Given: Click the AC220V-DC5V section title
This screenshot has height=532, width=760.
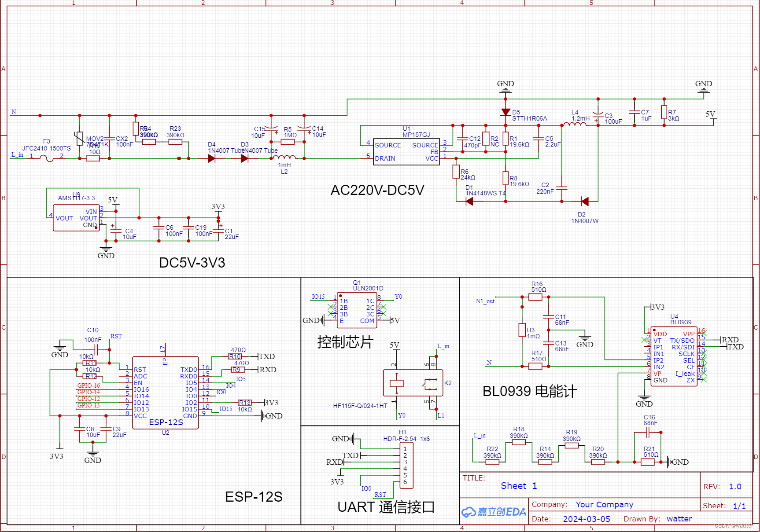Looking at the screenshot, I should (x=377, y=190).
